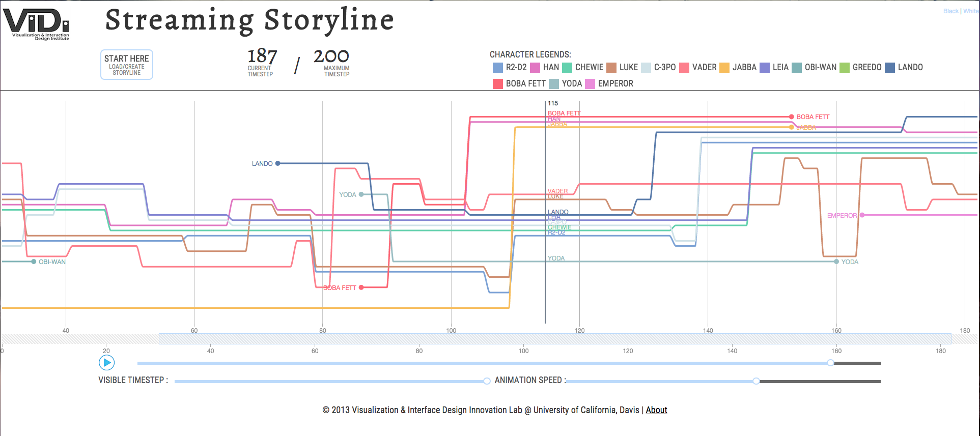980x436 pixels.
Task: Click the Visible Timestep slider handle
Action: coord(487,381)
